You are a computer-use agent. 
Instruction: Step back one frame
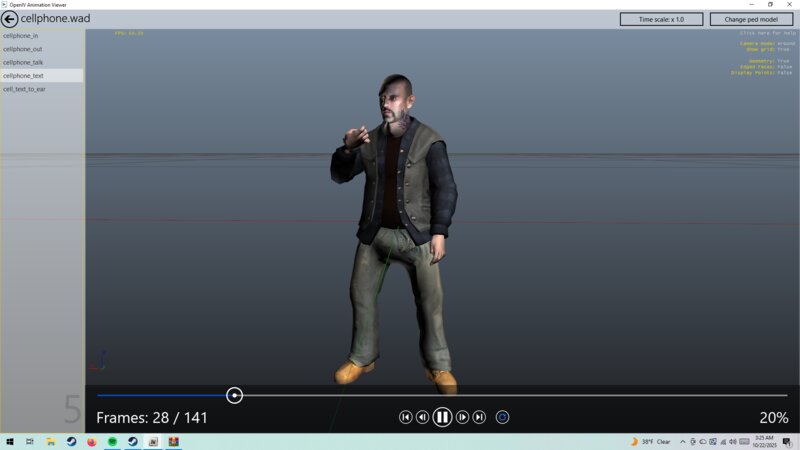pyautogui.click(x=422, y=417)
